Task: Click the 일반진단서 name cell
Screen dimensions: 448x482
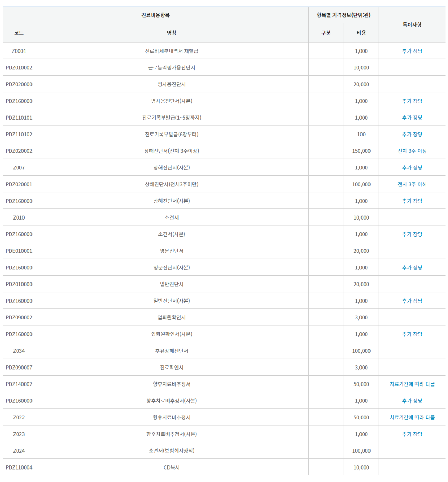Action: (x=172, y=284)
